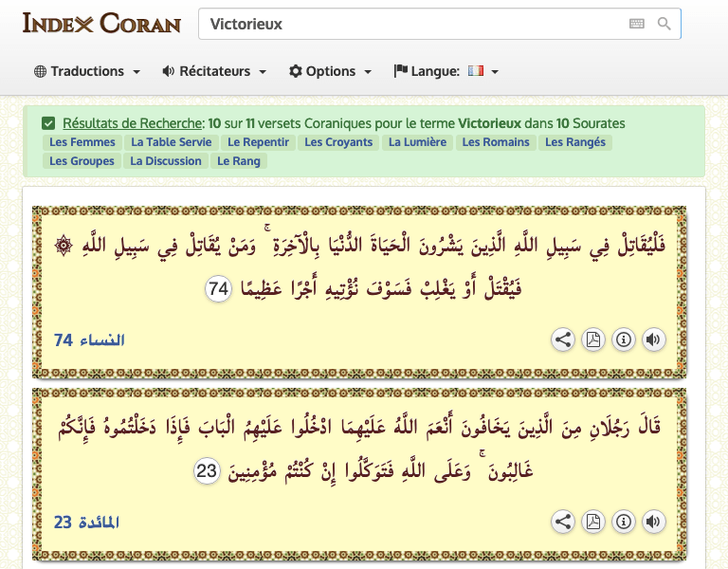The height and width of the screenshot is (569, 728).
Task: Click the search magnifier icon
Action: (x=664, y=24)
